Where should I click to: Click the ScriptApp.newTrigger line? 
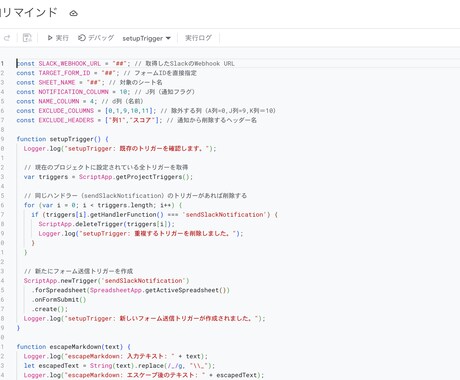click(x=106, y=281)
